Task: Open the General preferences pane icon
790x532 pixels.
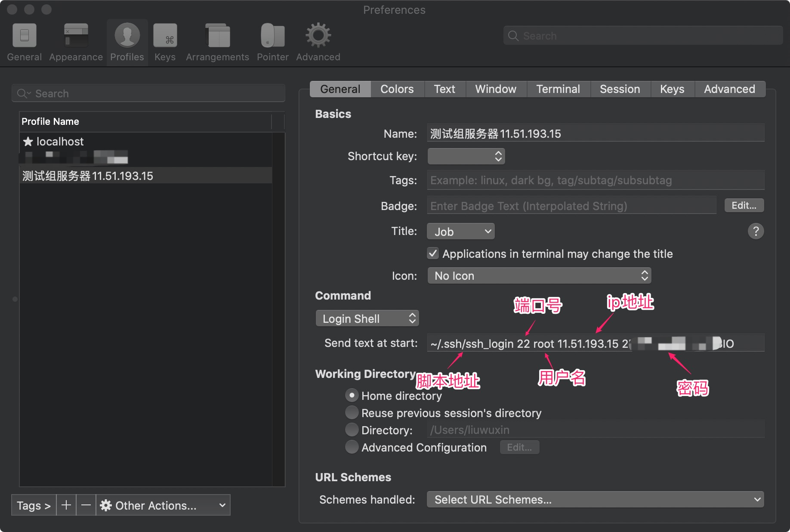Action: (24, 36)
